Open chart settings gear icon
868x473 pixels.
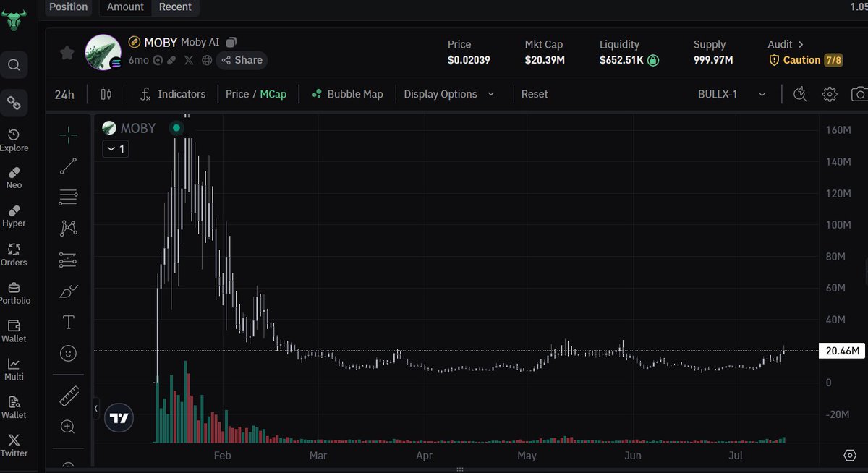pos(830,94)
